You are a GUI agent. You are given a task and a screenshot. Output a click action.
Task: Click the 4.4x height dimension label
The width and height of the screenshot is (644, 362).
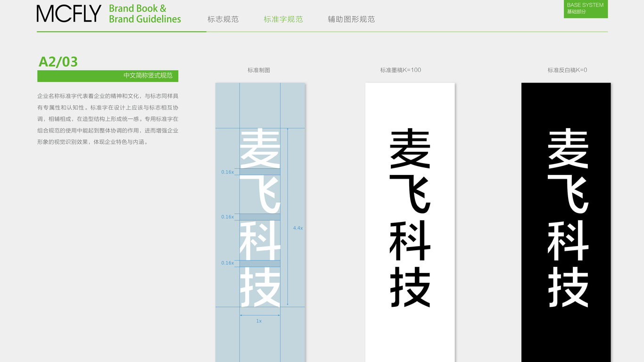click(298, 228)
